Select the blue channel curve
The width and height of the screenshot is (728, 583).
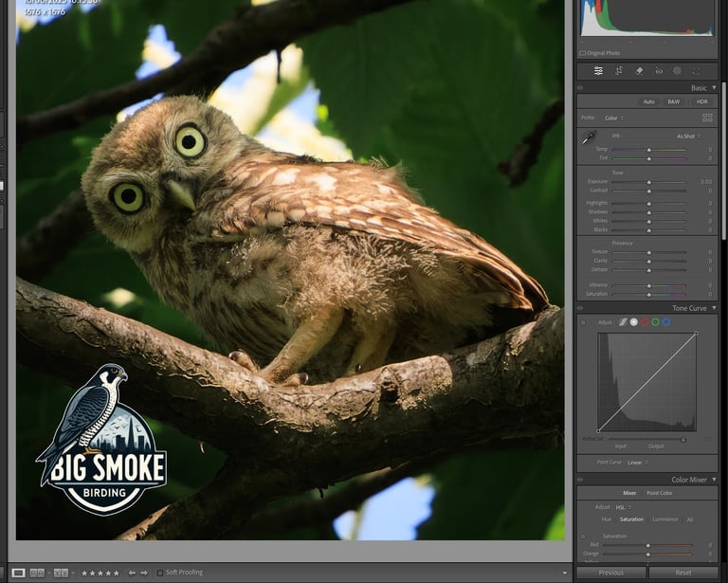pyautogui.click(x=666, y=322)
